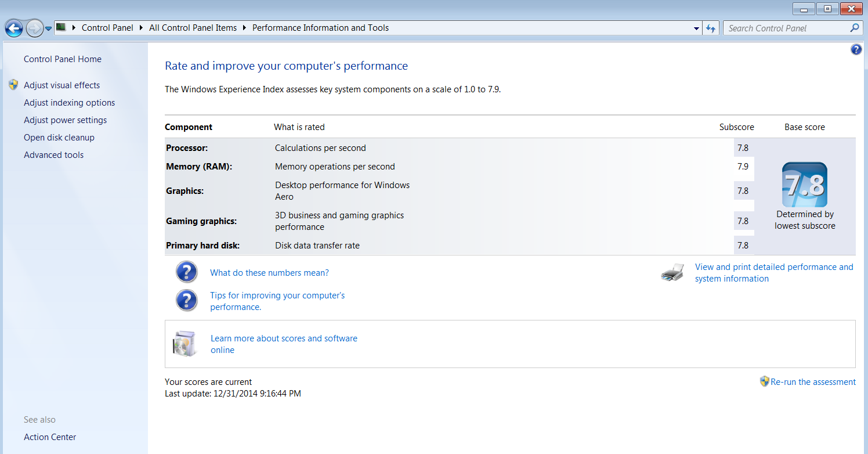Click the Determined by lowest subscore caption
The width and height of the screenshot is (868, 454).
(x=805, y=220)
